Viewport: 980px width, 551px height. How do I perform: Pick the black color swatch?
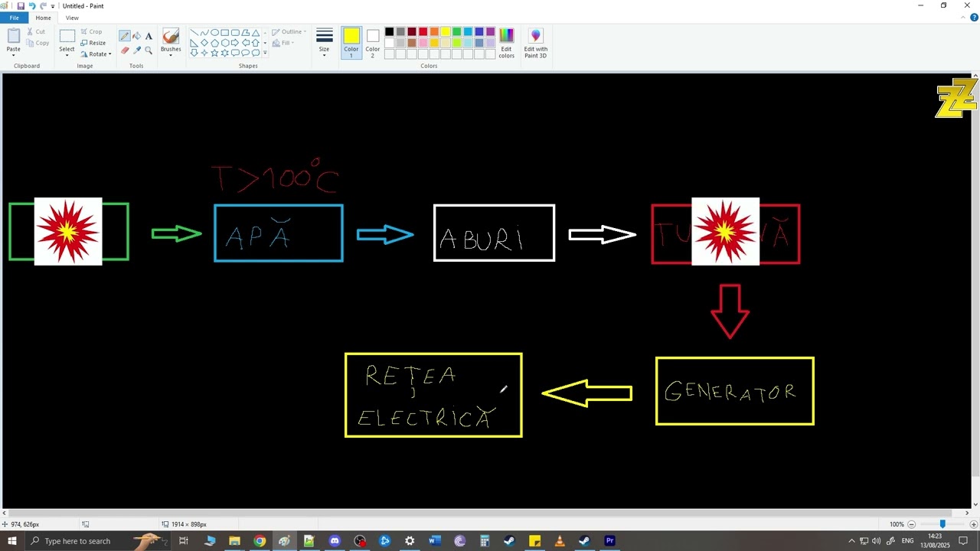point(389,31)
